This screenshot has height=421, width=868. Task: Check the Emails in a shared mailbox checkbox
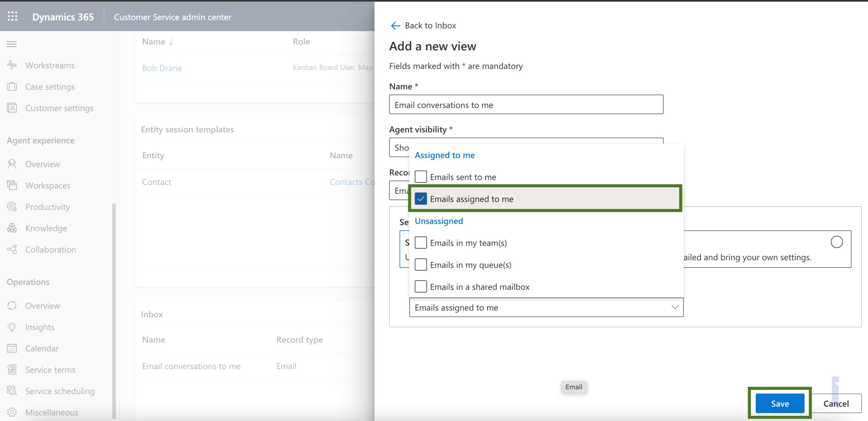(421, 287)
